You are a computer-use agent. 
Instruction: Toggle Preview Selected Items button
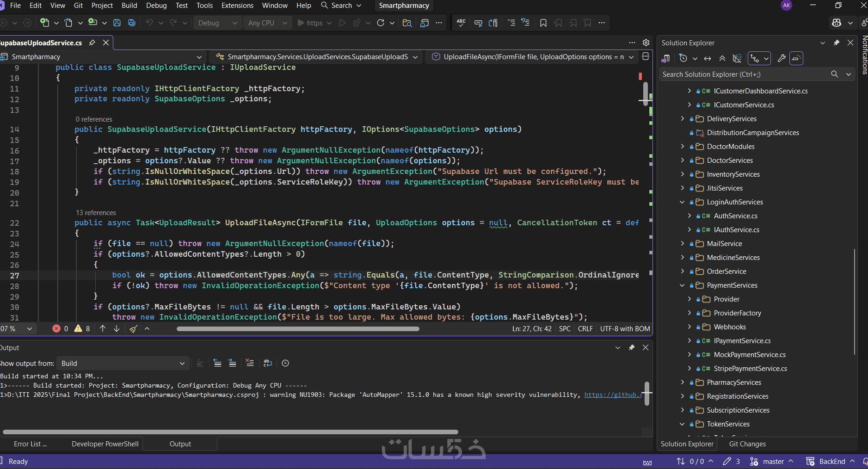coord(796,58)
